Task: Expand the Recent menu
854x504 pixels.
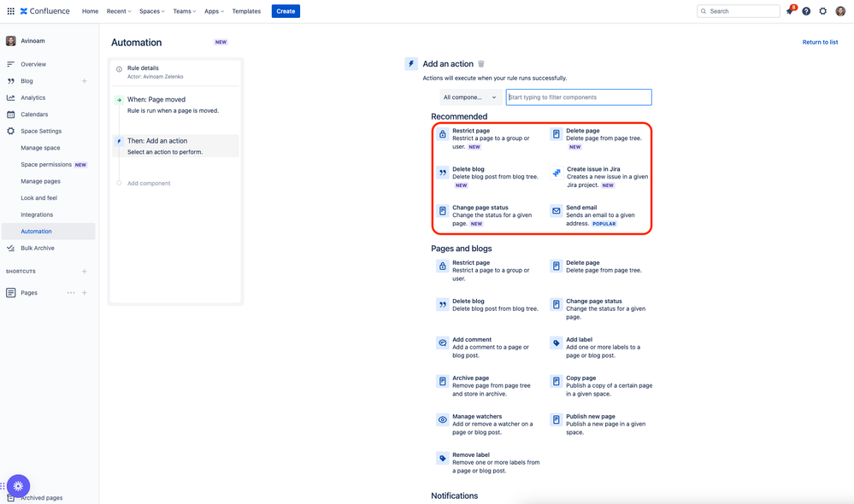Action: click(x=118, y=11)
